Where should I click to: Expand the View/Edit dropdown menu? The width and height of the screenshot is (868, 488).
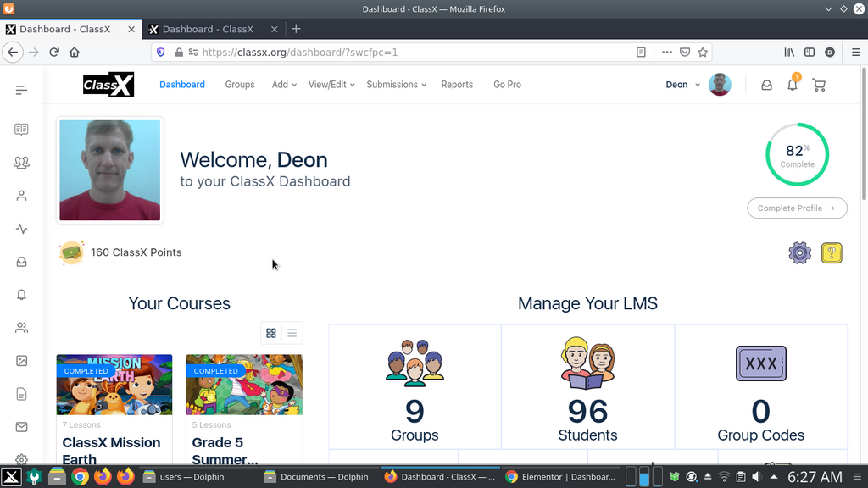point(331,85)
